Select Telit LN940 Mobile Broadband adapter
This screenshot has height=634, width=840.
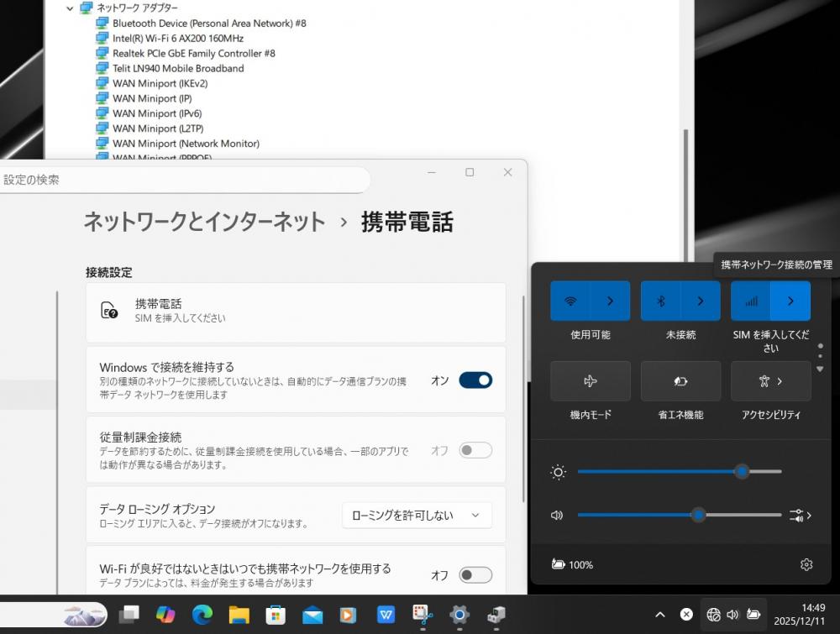(178, 68)
